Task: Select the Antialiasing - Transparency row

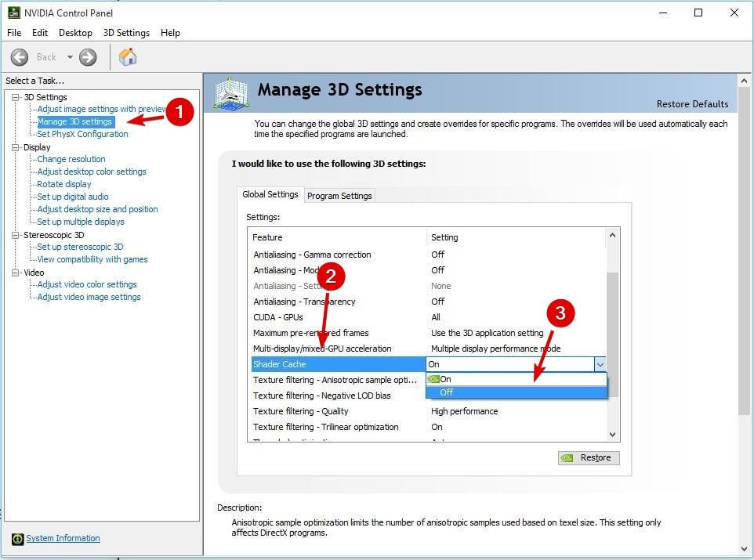Action: 428,302
